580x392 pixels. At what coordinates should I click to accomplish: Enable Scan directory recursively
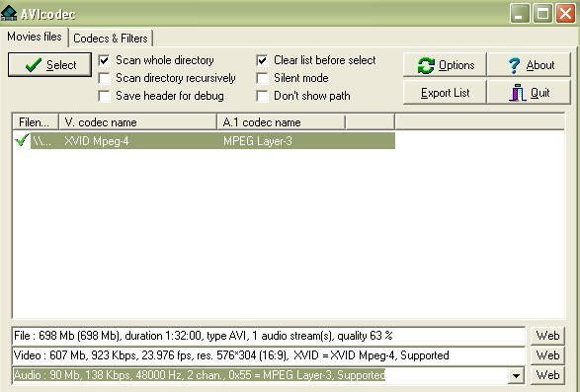tap(105, 78)
